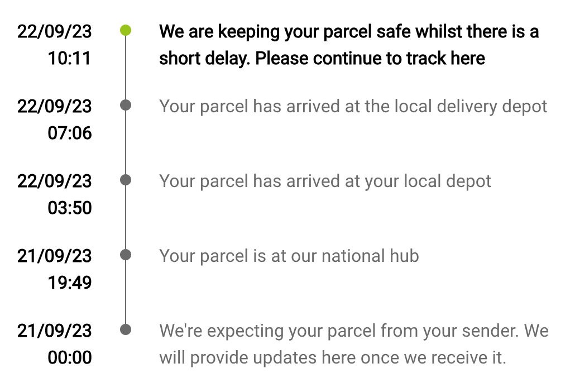Click the green dot for the latest update

click(126, 31)
